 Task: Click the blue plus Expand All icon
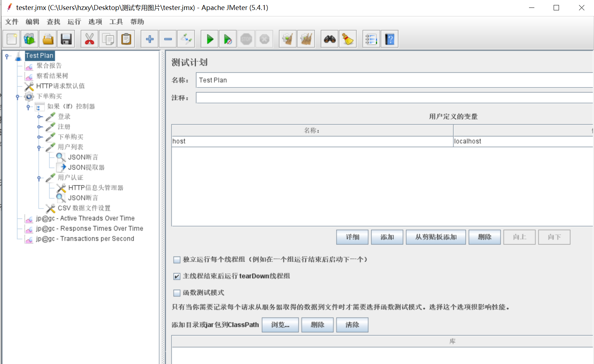(150, 39)
